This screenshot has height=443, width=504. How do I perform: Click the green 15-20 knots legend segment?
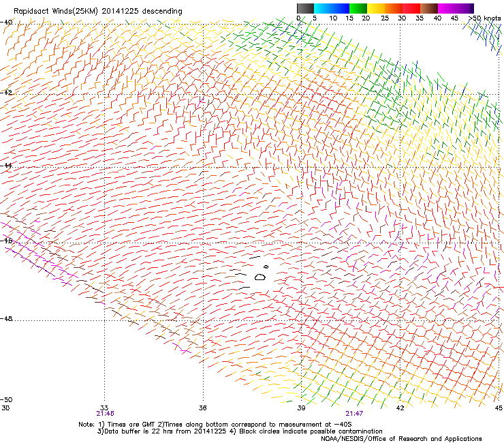pyautogui.click(x=358, y=8)
